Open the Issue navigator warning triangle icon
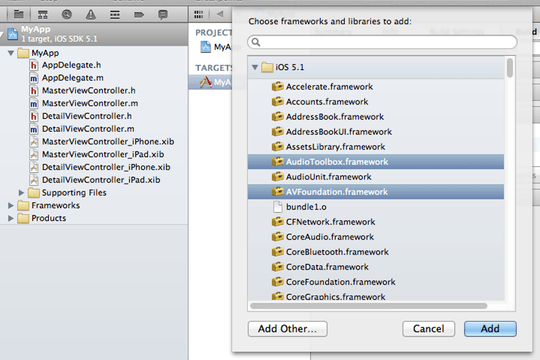Image resolution: width=540 pixels, height=360 pixels. [x=91, y=14]
